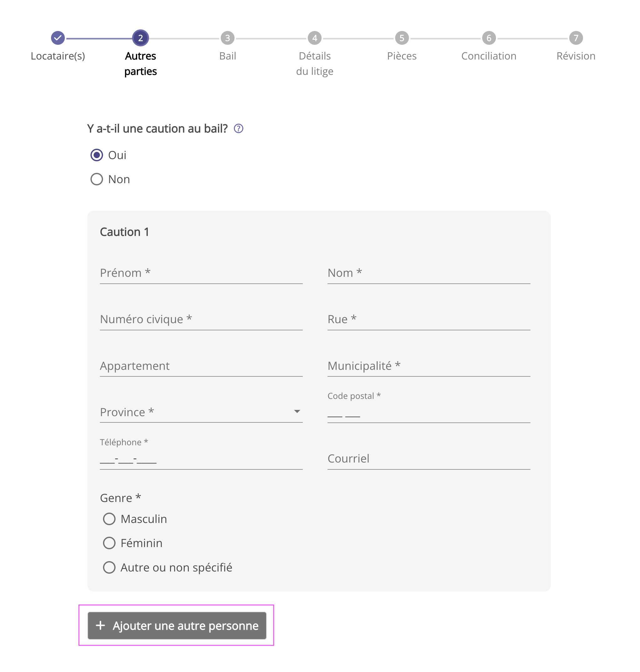Click the completed Locataire(s) step checkmark
This screenshot has height=672, width=640.
(58, 38)
